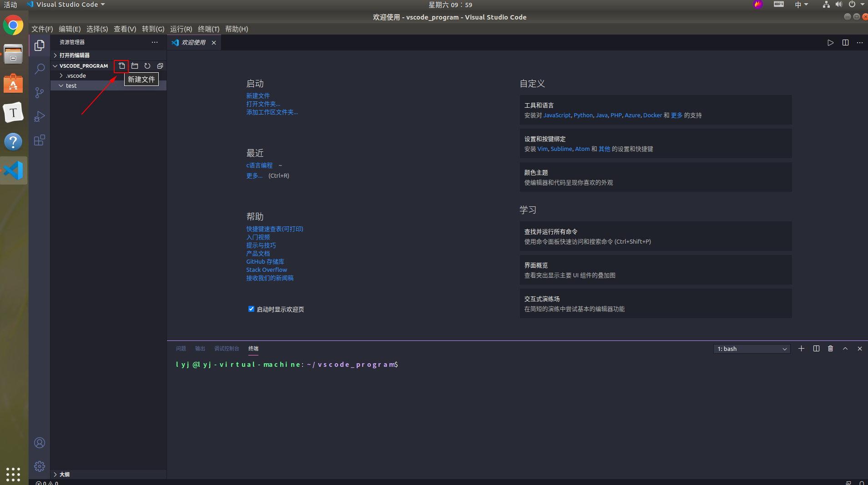Kill the terminal with trash icon
868x485 pixels.
[831, 349]
